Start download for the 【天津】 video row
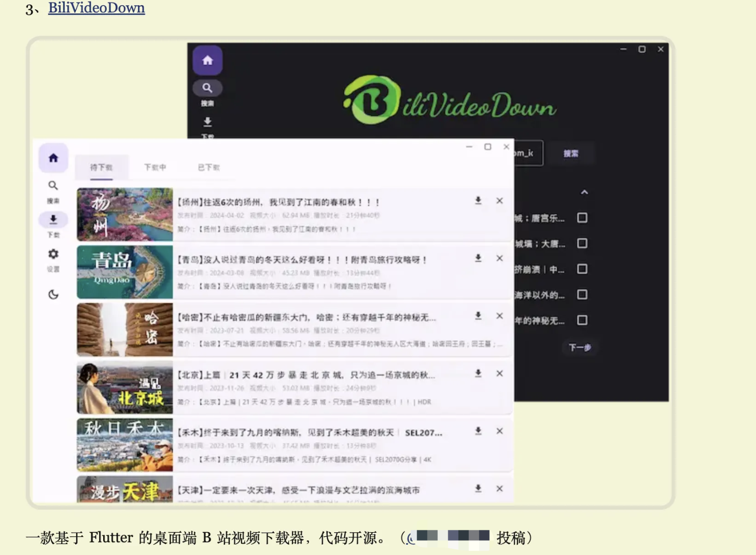This screenshot has width=756, height=555. tap(478, 489)
